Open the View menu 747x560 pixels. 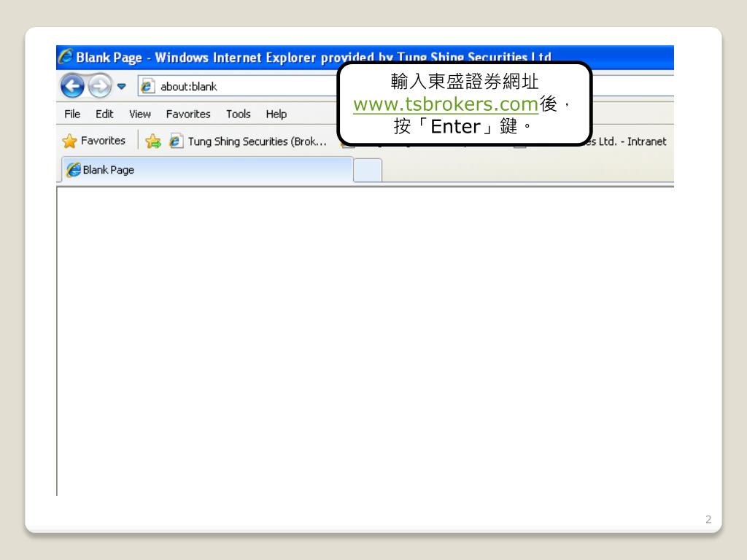(139, 114)
